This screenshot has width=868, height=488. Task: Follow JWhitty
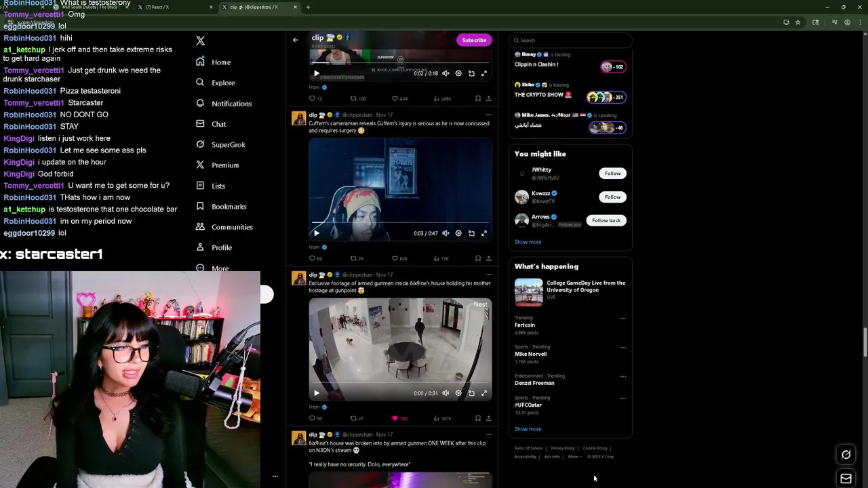(612, 173)
